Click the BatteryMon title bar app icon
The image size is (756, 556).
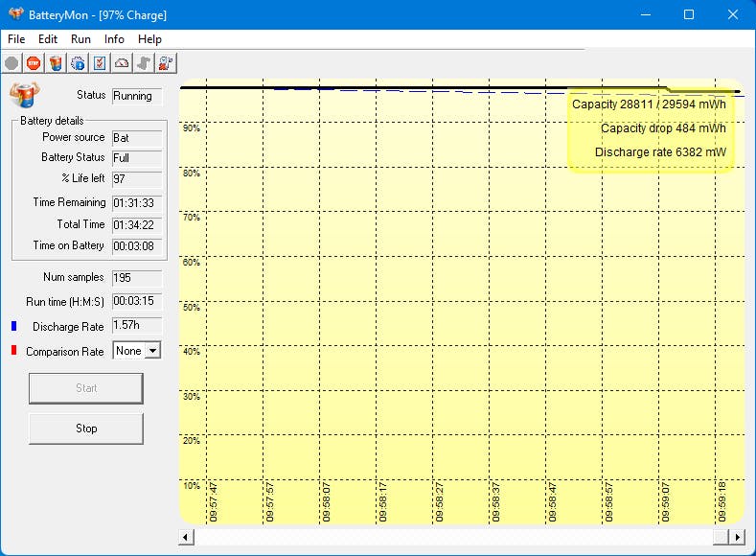(x=15, y=14)
